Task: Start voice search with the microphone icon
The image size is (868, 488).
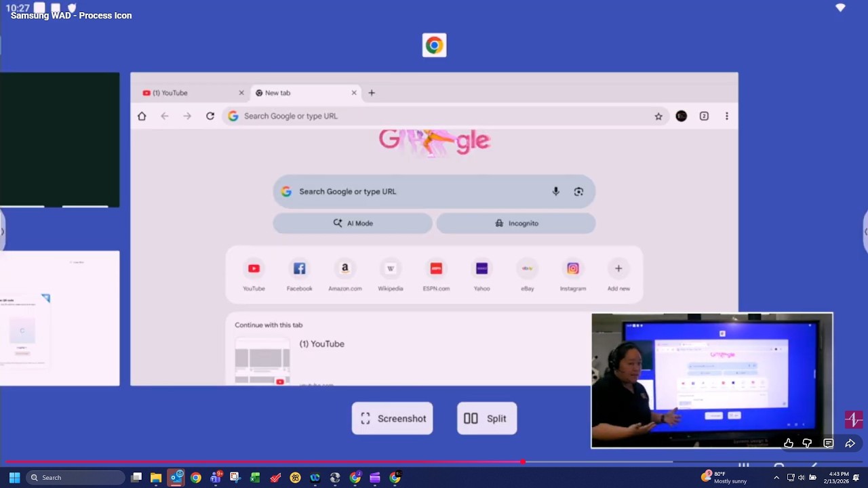Action: pyautogui.click(x=555, y=192)
